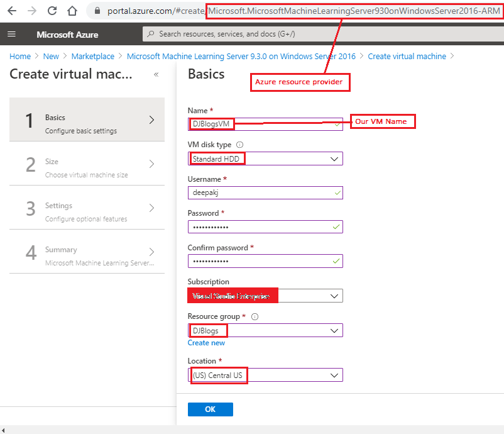This screenshot has width=504, height=434.
Task: Open step 2 Size
Action: pos(87,164)
